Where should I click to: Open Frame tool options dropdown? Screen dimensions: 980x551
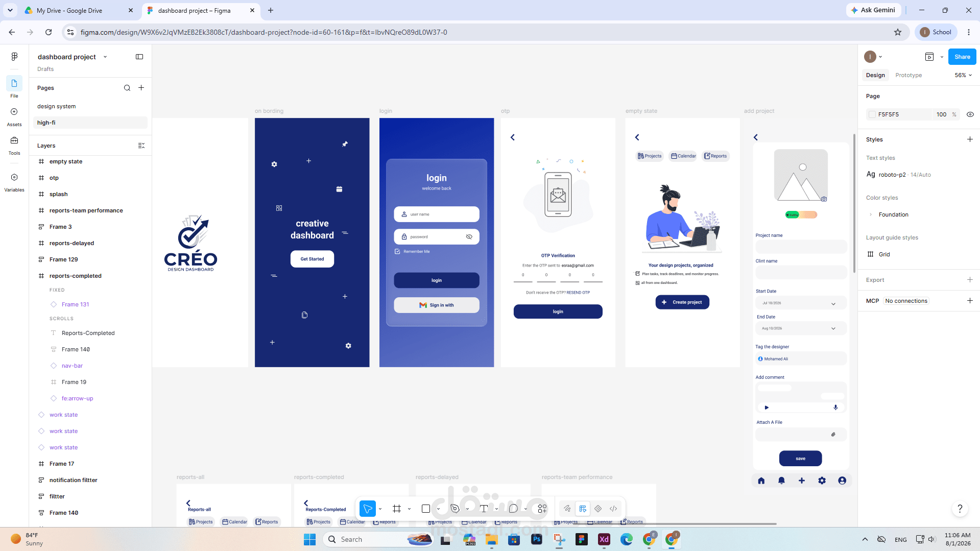410,509
